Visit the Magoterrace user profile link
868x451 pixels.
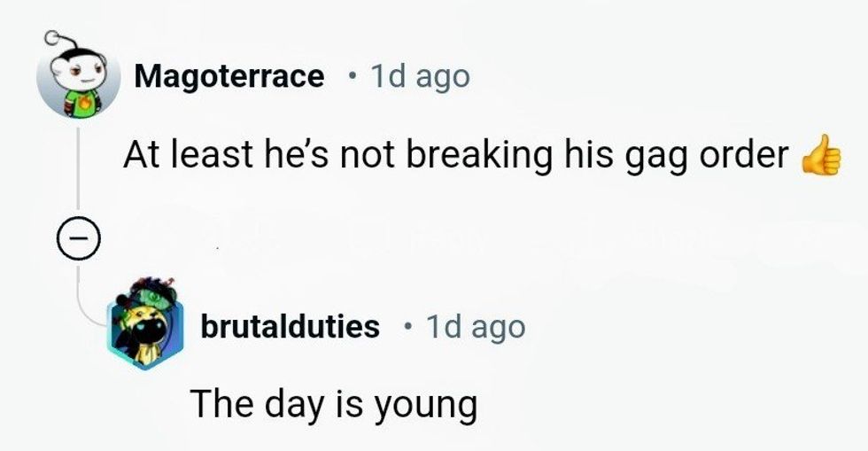pyautogui.click(x=229, y=77)
